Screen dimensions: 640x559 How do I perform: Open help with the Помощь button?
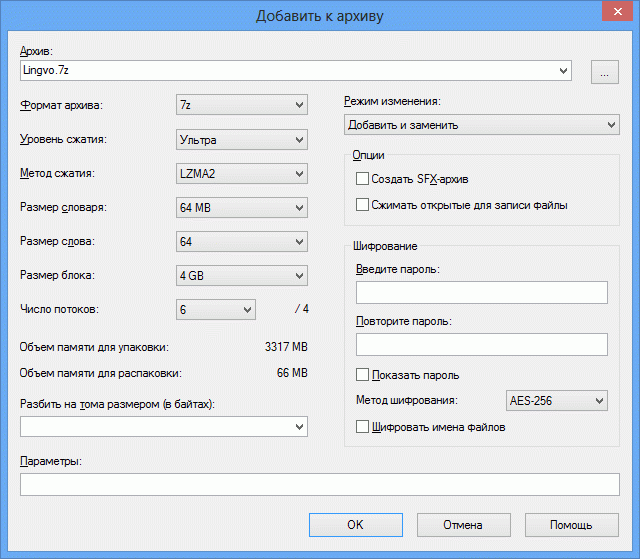[571, 524]
